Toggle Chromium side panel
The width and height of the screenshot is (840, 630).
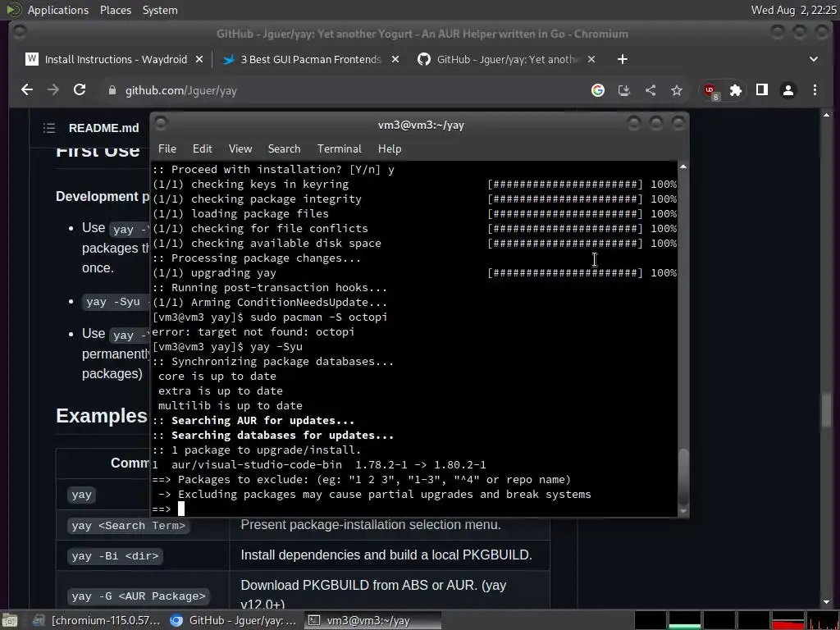point(762,90)
